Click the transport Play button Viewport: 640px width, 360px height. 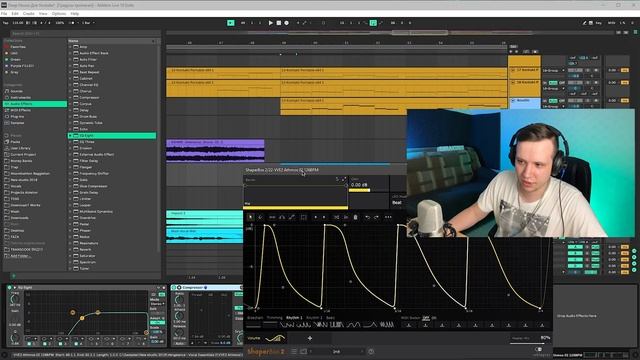[271, 23]
